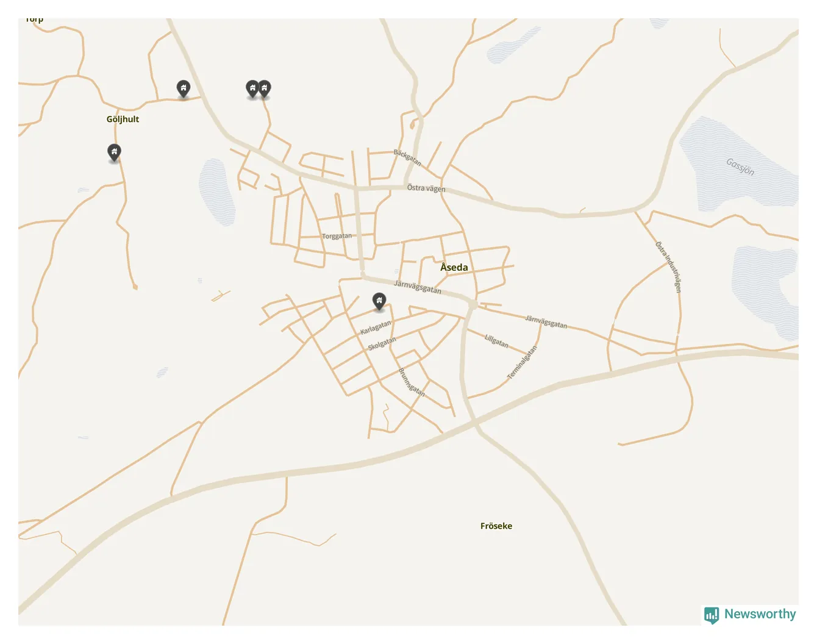Click the Bäckgatan street label
The width and height of the screenshot is (817, 644).
tap(407, 157)
